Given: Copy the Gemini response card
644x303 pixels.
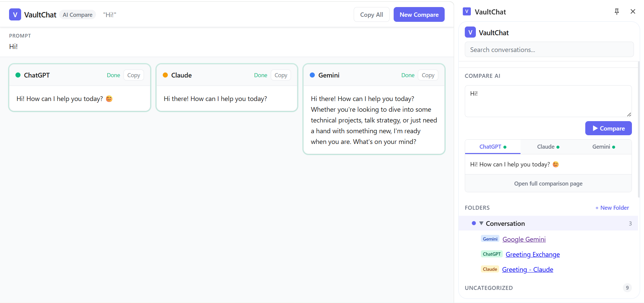Looking at the screenshot, I should point(428,75).
